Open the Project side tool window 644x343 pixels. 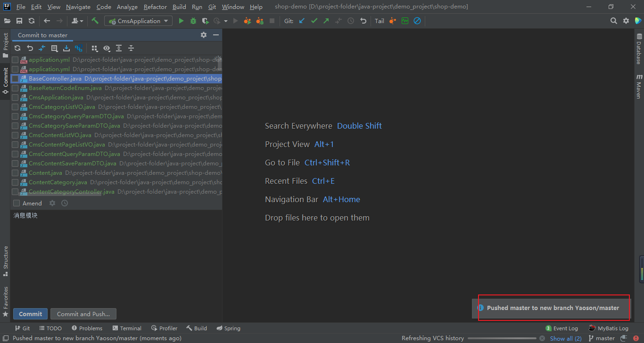point(5,46)
